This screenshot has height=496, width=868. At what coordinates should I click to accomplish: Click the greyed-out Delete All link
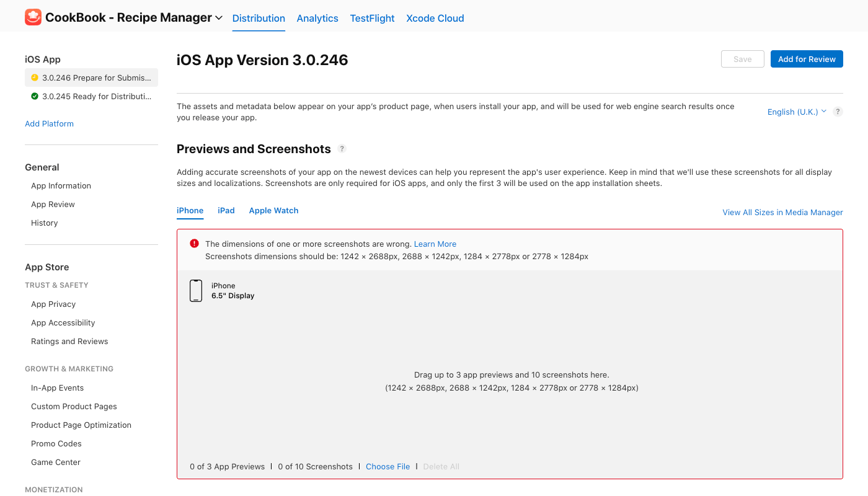pos(441,466)
